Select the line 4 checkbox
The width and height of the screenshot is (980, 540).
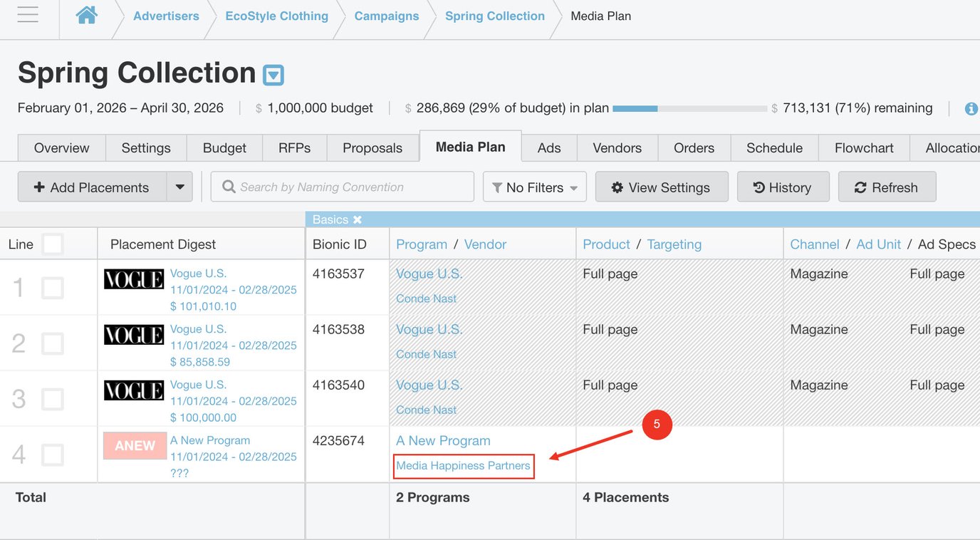coord(52,455)
